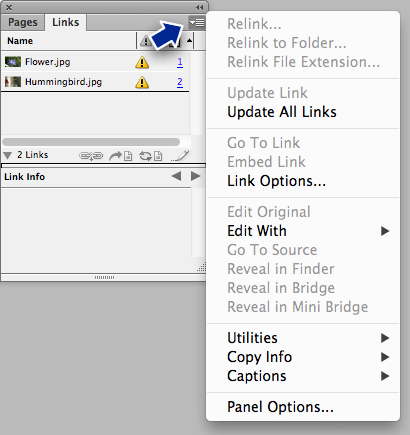Click the horizontal scrollbar in Links list
The width and height of the screenshot is (410, 435).
pos(91,142)
